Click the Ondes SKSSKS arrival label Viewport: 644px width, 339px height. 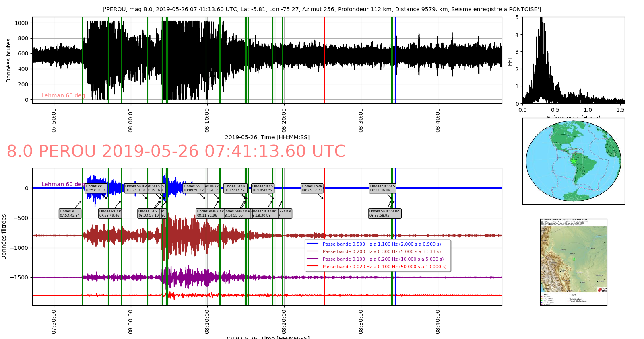383,188
